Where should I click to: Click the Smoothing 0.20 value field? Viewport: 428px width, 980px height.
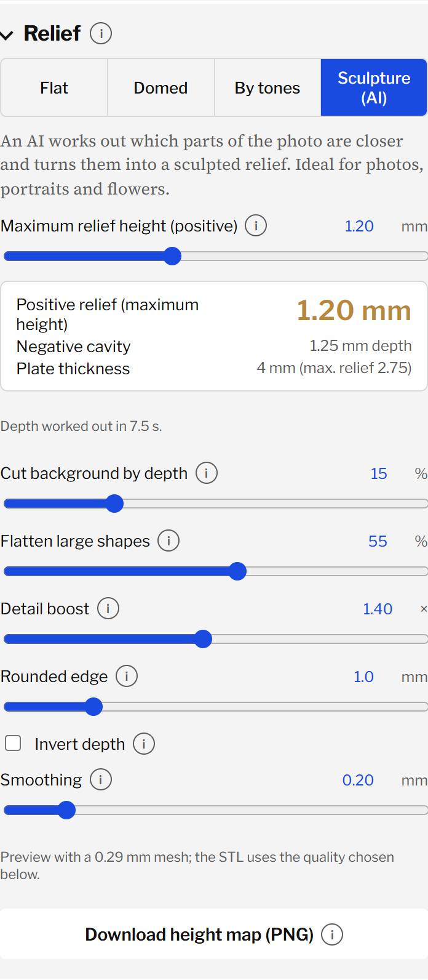(x=358, y=780)
